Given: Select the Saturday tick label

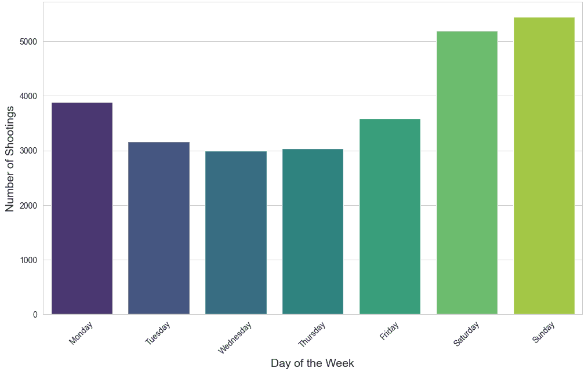Looking at the screenshot, I should (x=466, y=335).
